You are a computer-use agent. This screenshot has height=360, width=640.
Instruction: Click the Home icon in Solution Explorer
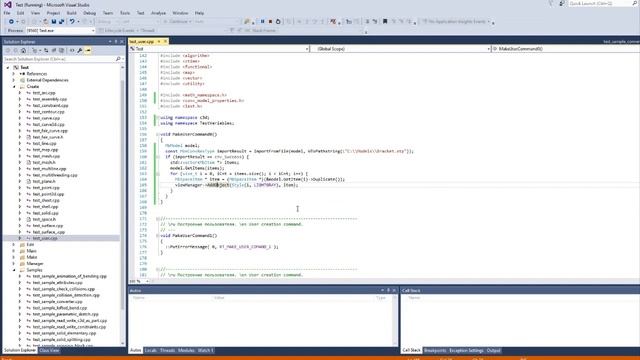(x=23, y=51)
